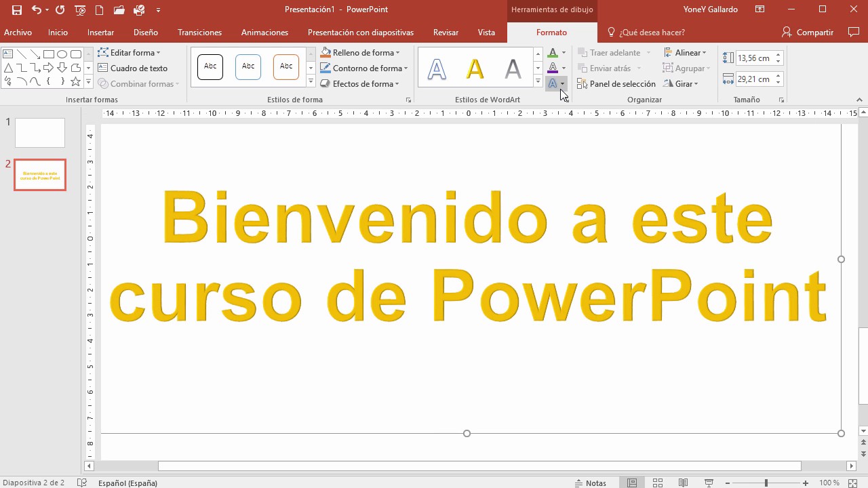Screen dimensions: 868x488
Task: Select the triangle shape
Action: click(x=8, y=68)
